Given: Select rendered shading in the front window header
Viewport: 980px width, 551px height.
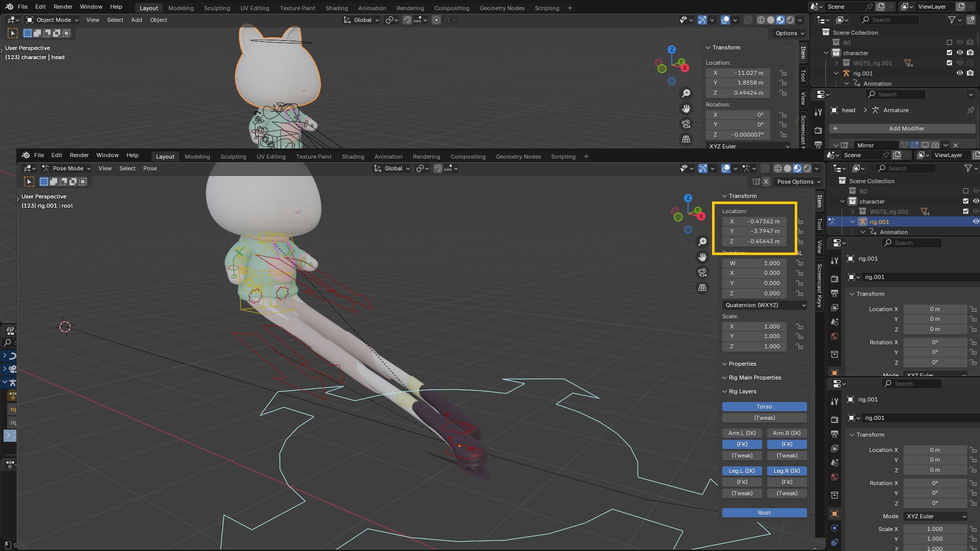Looking at the screenshot, I should pyautogui.click(x=807, y=168).
